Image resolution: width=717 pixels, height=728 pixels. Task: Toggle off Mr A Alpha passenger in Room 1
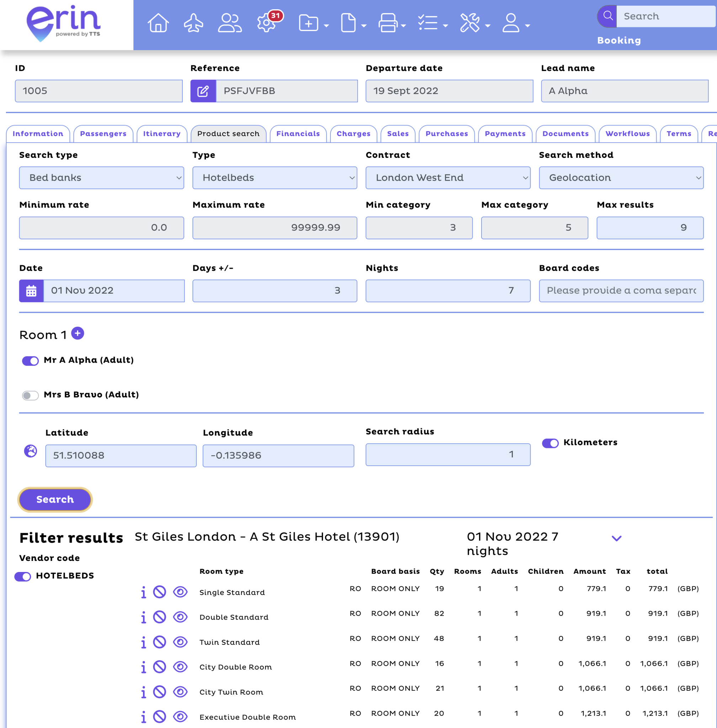30,360
